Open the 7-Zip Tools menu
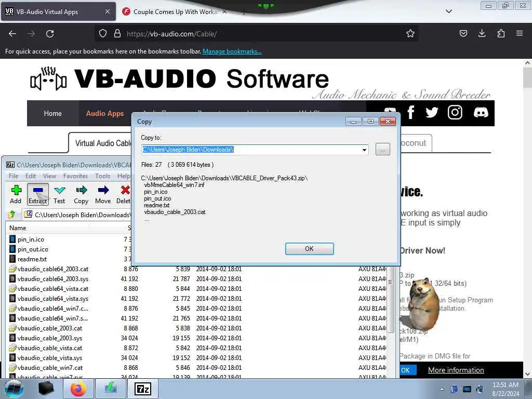This screenshot has height=399, width=532. [x=102, y=176]
